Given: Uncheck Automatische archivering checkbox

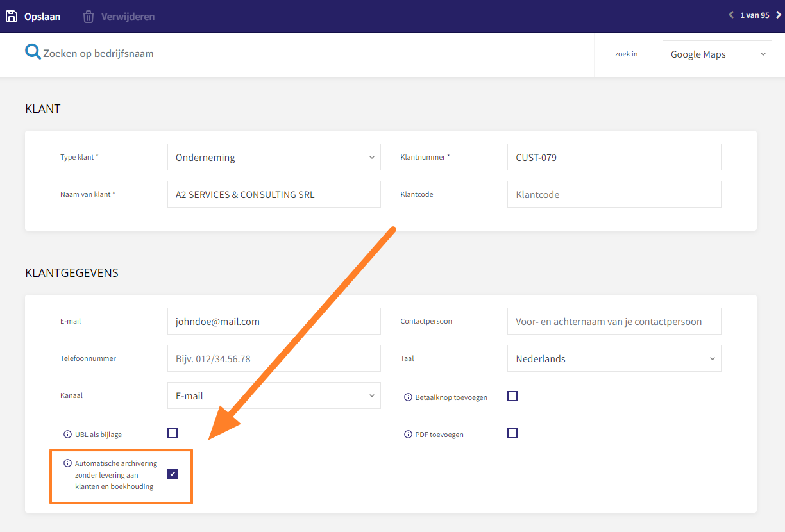Looking at the screenshot, I should tap(173, 474).
